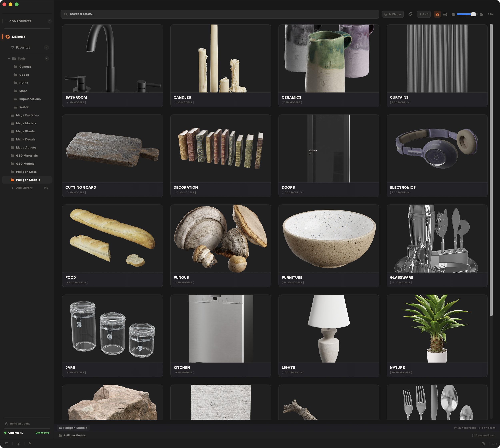This screenshot has width=500, height=448.
Task: Click the pin window icon
Action: 18,444
